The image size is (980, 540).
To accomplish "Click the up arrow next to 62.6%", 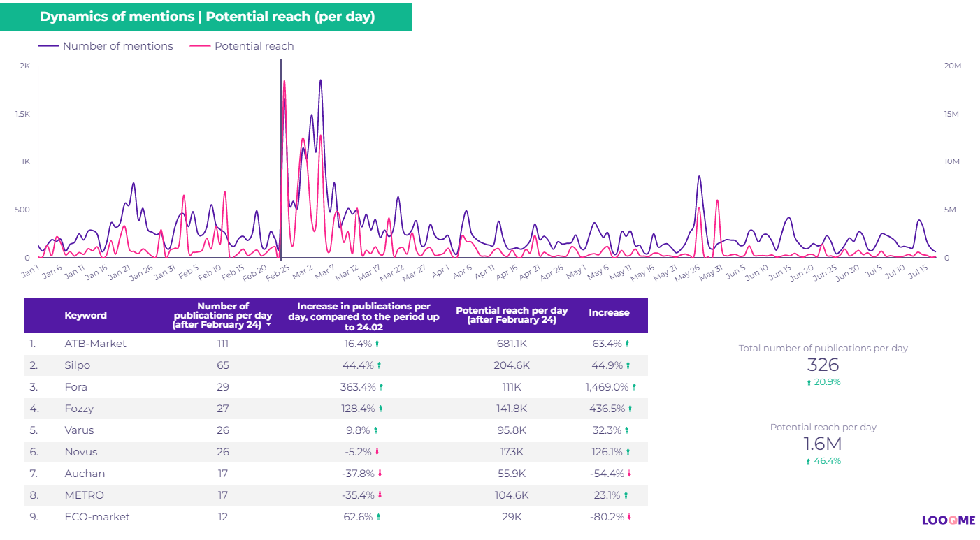I will tap(379, 517).
